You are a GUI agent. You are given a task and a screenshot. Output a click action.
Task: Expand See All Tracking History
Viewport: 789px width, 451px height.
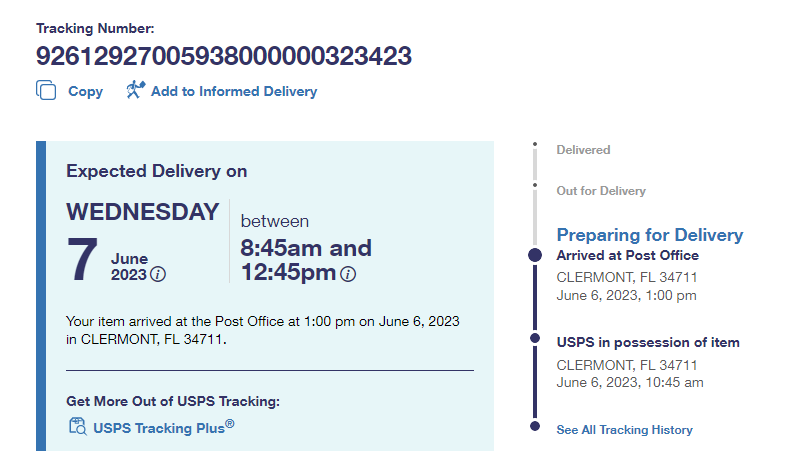(624, 430)
